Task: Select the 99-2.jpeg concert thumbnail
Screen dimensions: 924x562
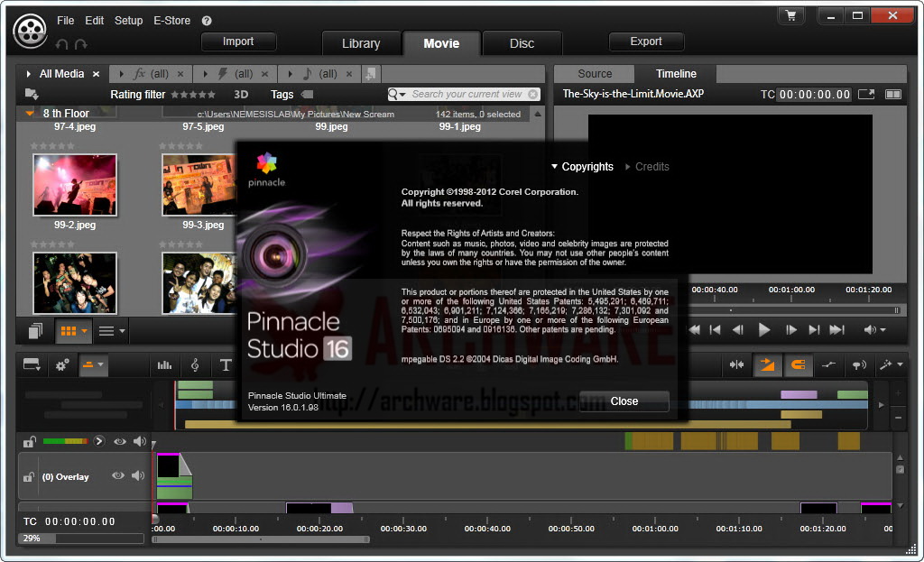Action: click(75, 185)
